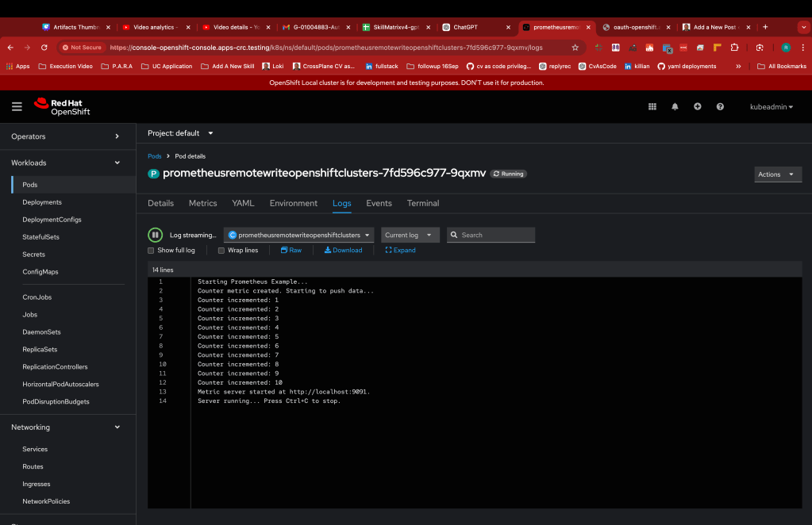
Task: Click the Not Secure site indicator
Action: (x=83, y=48)
